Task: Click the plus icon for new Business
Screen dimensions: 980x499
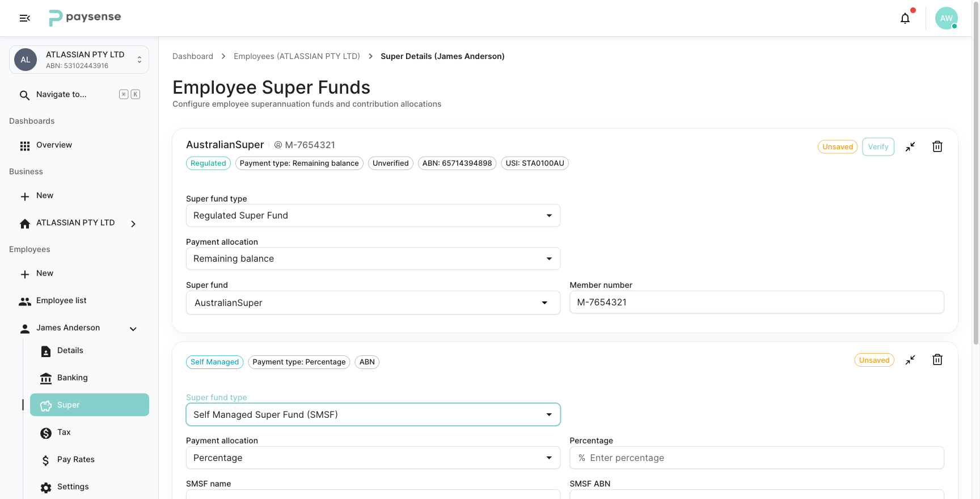Action: (x=25, y=196)
